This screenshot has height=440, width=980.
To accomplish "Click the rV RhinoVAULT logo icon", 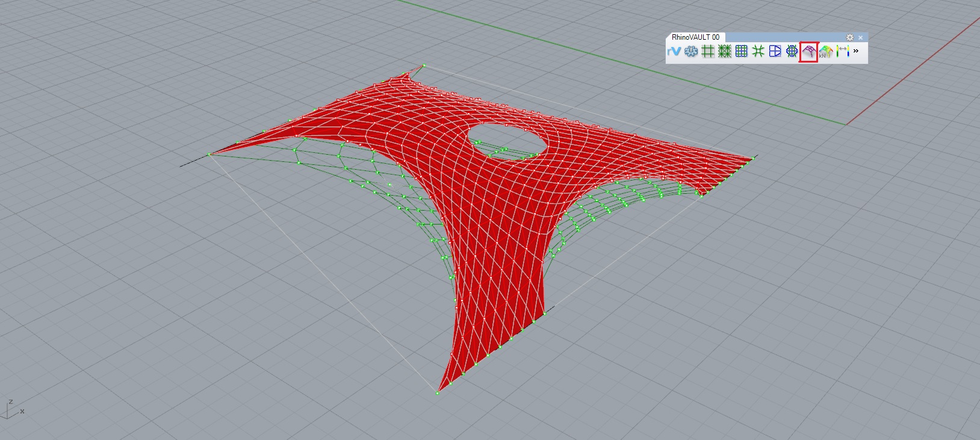I will click(x=674, y=52).
